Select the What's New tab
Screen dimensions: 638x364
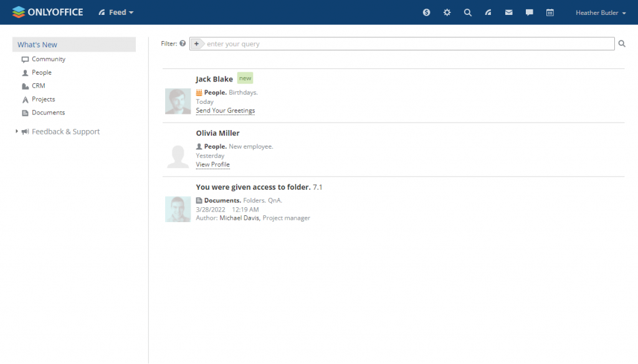click(x=37, y=44)
